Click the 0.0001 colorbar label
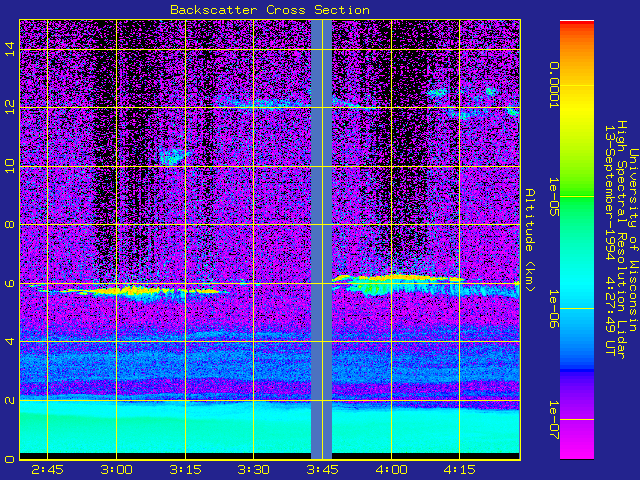The height and width of the screenshot is (480, 640). click(x=553, y=85)
